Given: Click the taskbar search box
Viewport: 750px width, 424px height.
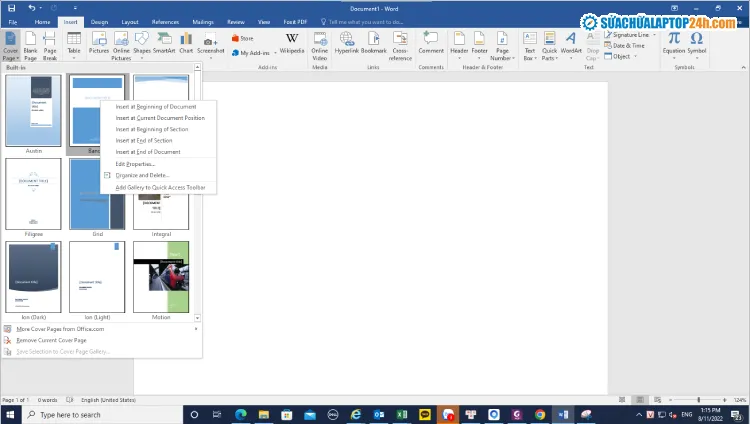Looking at the screenshot, I should (x=102, y=414).
